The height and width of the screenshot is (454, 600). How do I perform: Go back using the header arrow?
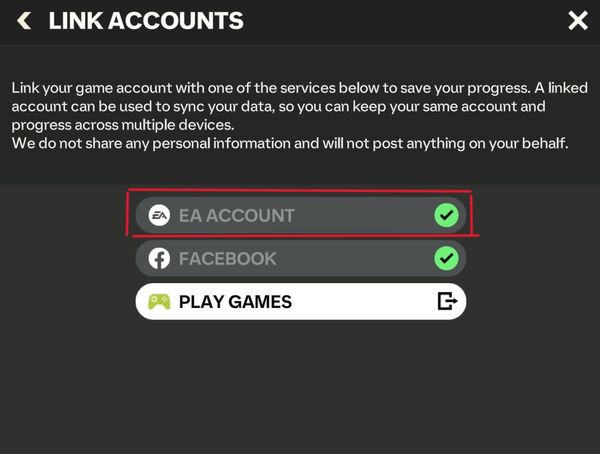[x=24, y=21]
